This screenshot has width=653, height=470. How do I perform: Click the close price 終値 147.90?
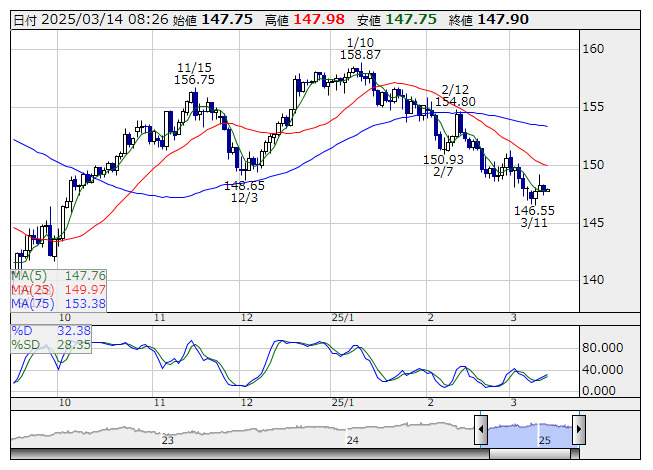click(489, 20)
